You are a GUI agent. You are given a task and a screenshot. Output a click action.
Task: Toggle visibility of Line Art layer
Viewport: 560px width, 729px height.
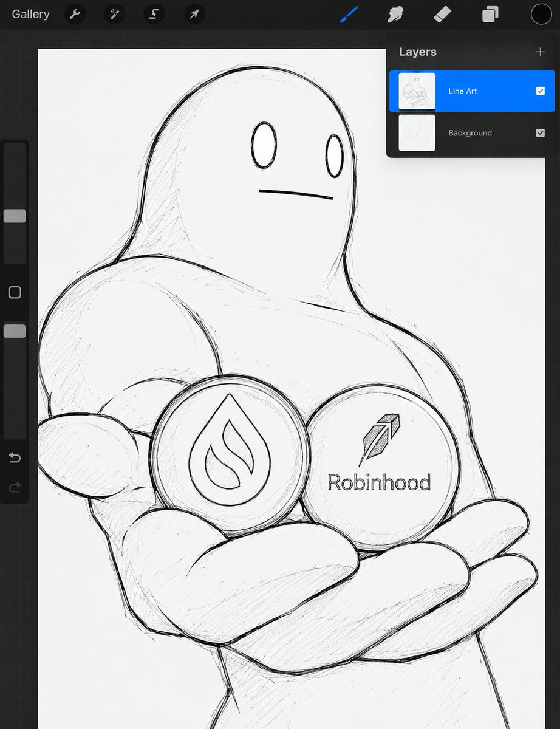click(x=540, y=91)
